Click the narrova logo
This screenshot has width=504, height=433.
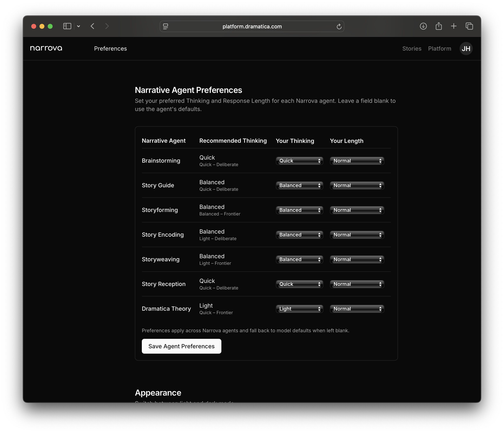tap(46, 48)
